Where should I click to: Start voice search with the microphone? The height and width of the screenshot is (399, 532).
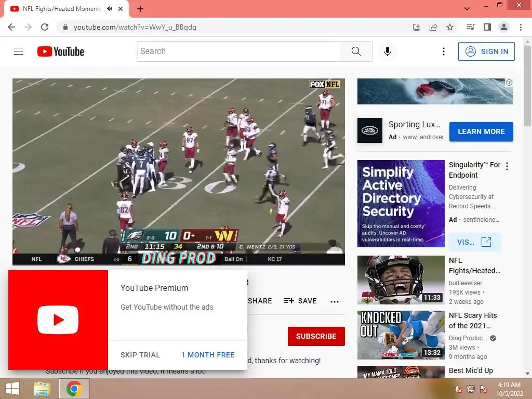coord(388,51)
